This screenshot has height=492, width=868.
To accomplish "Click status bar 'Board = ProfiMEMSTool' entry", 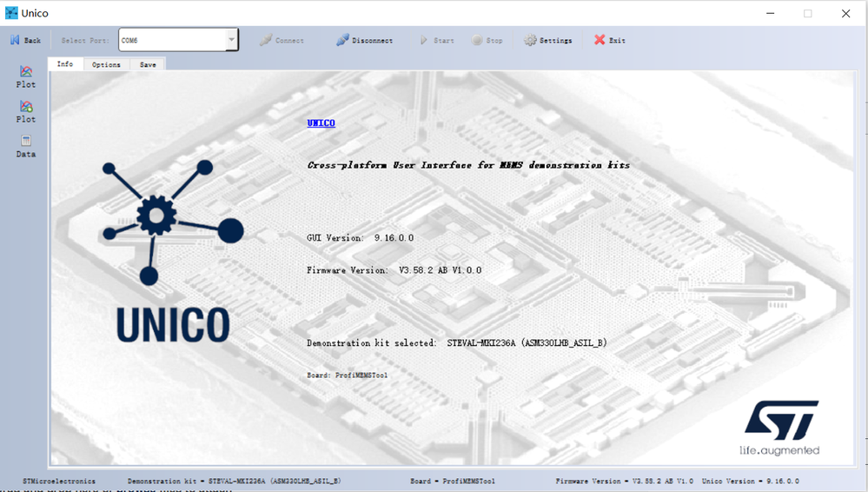I will tap(453, 482).
